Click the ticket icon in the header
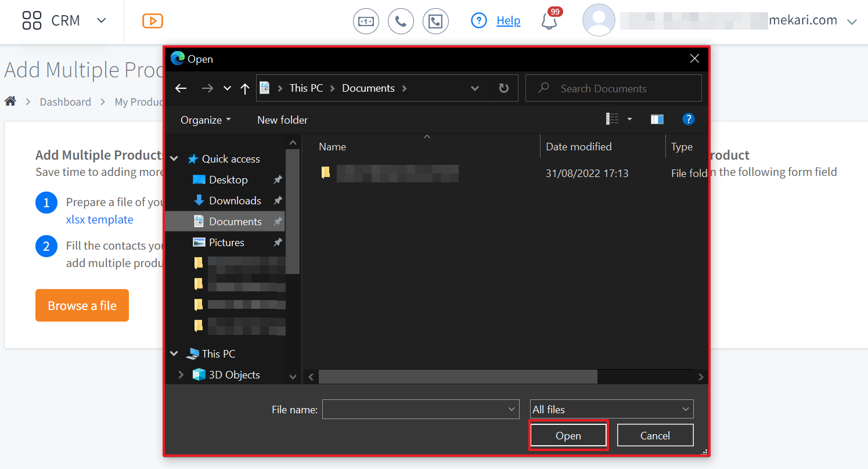This screenshot has height=469, width=868. pyautogui.click(x=366, y=21)
